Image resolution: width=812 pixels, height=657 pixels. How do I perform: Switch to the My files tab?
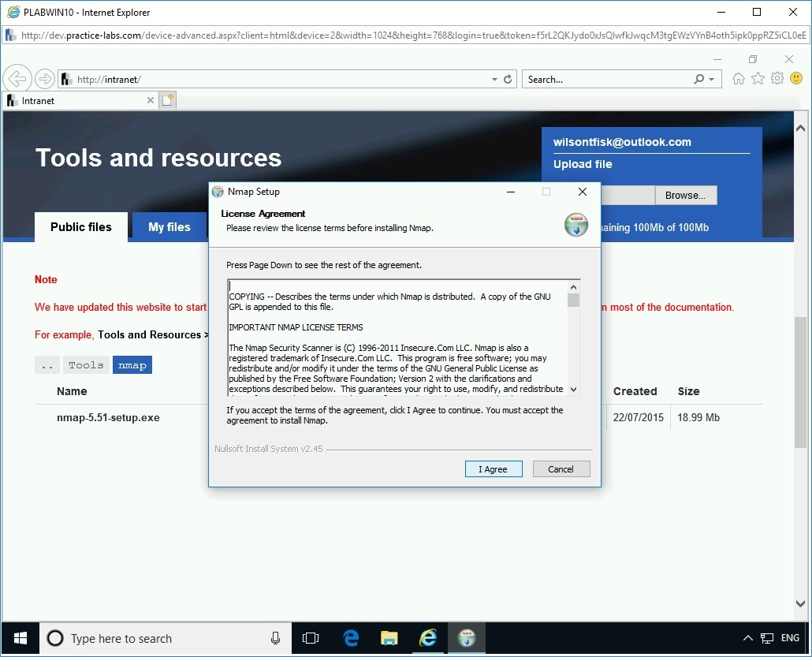pyautogui.click(x=169, y=227)
